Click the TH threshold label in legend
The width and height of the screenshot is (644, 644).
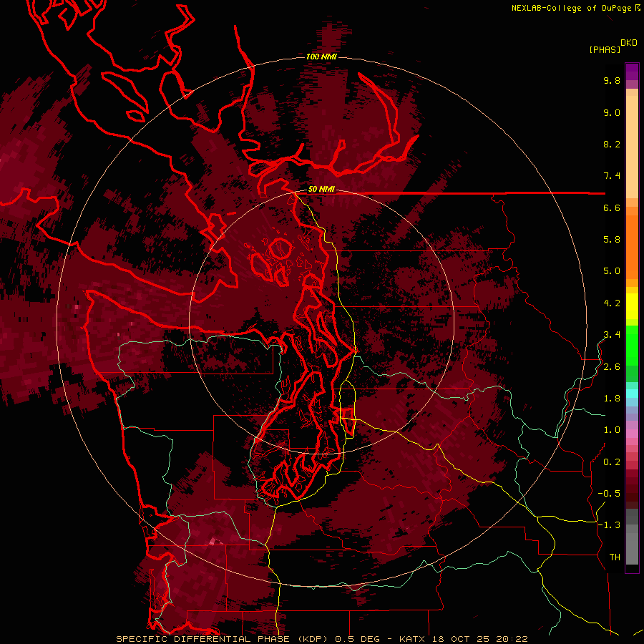[615, 557]
